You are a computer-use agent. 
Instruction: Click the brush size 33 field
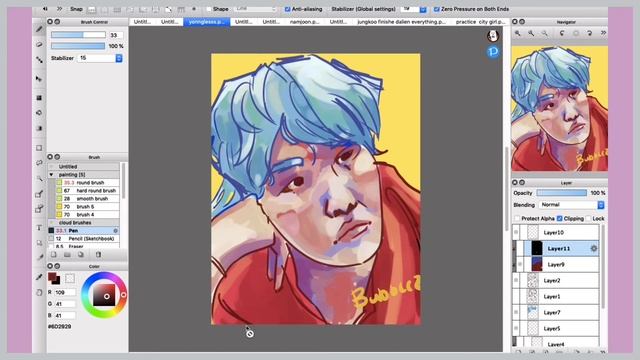coord(116,35)
